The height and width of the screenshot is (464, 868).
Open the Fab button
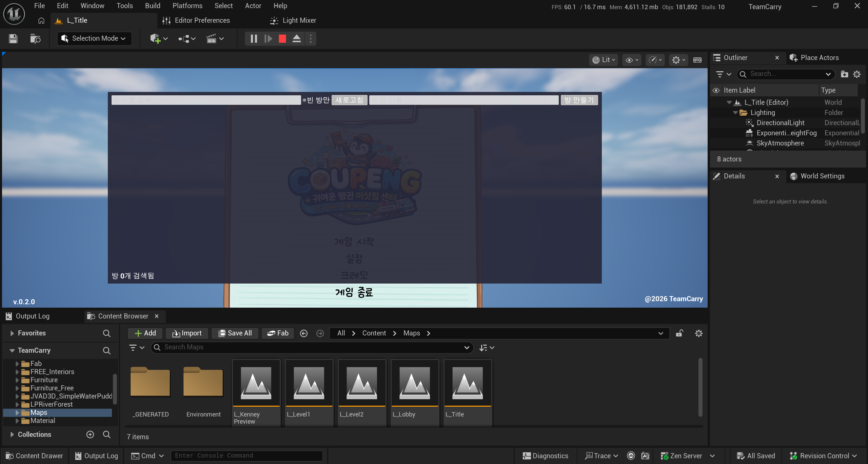tap(278, 333)
